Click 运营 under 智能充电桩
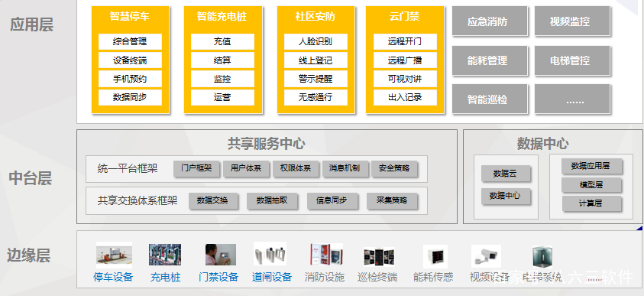 pyautogui.click(x=222, y=97)
